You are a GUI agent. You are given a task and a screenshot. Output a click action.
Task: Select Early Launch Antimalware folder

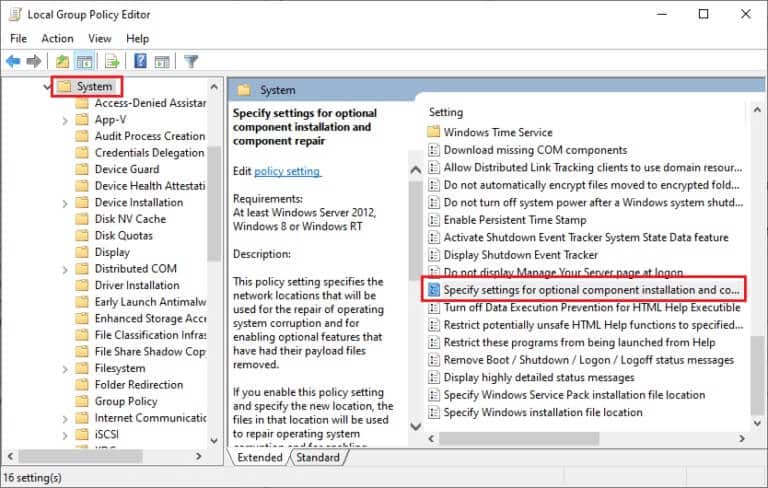[x=141, y=302]
